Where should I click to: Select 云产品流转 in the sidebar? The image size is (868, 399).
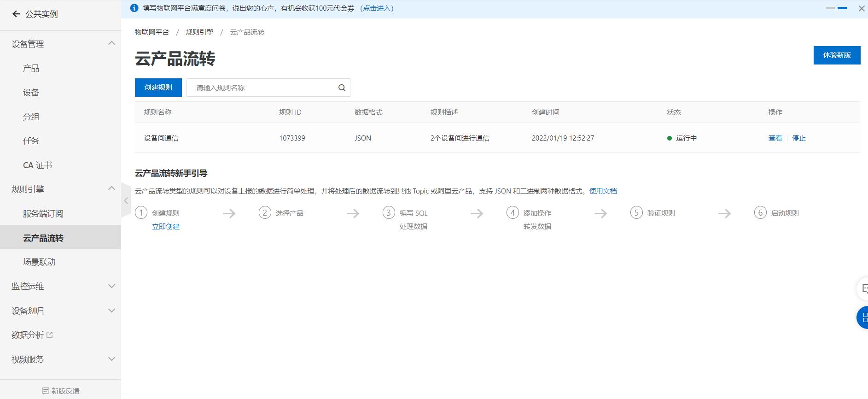(60, 238)
